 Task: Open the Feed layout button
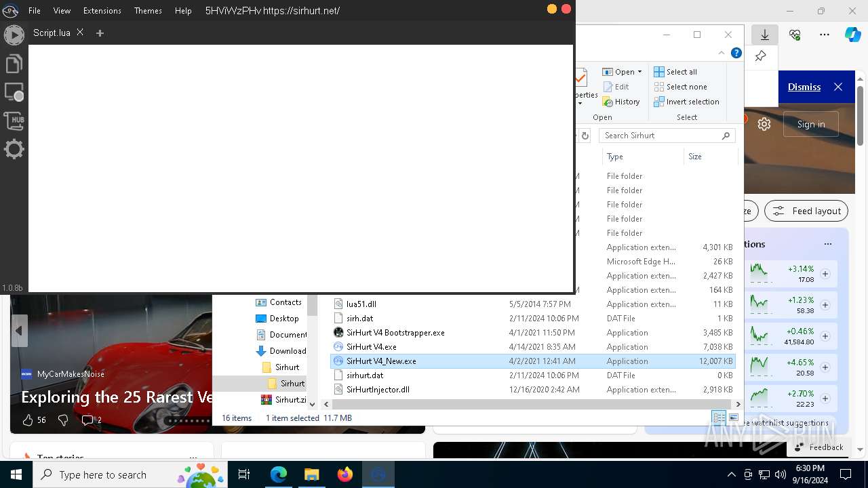[x=806, y=211]
